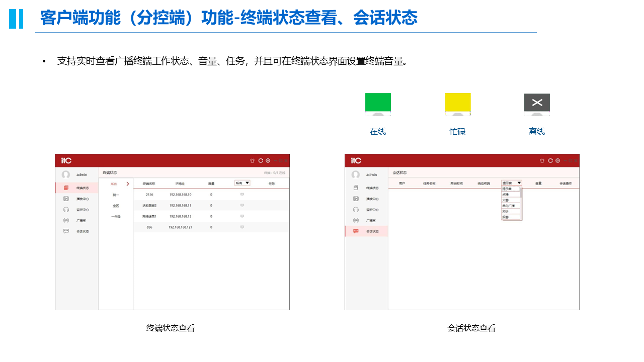644x362 pixels.
Task: Select the 一年级 group in terminal list
Action: [x=116, y=217]
